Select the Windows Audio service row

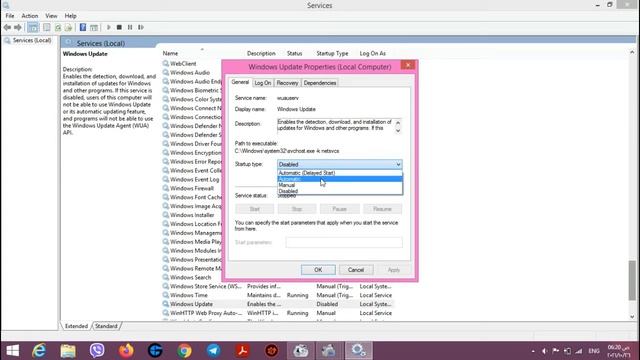pyautogui.click(x=190, y=73)
